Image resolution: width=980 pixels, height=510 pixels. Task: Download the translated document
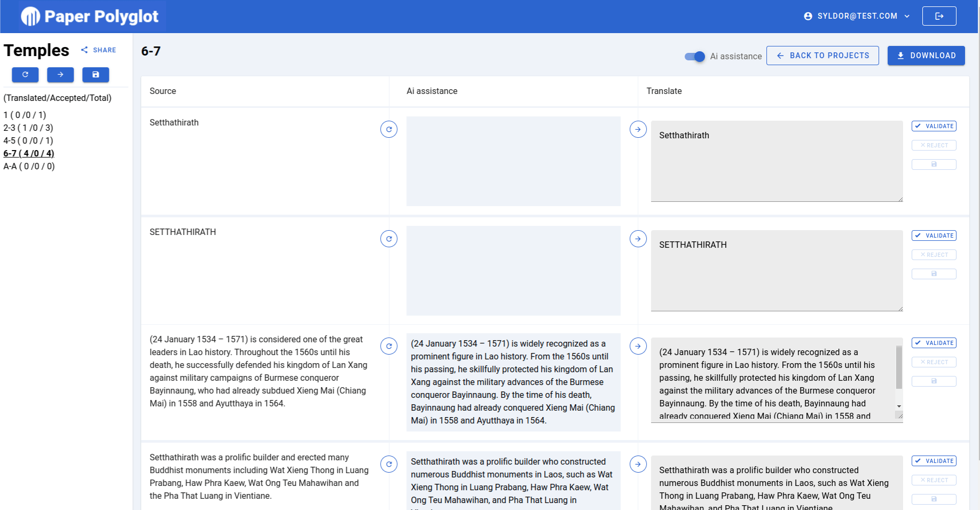(x=926, y=56)
